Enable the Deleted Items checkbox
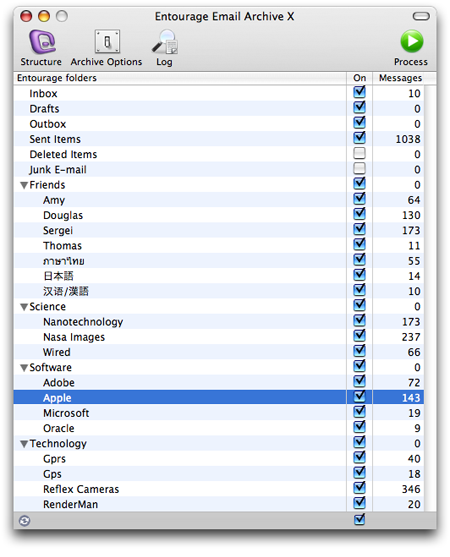 pyautogui.click(x=359, y=153)
